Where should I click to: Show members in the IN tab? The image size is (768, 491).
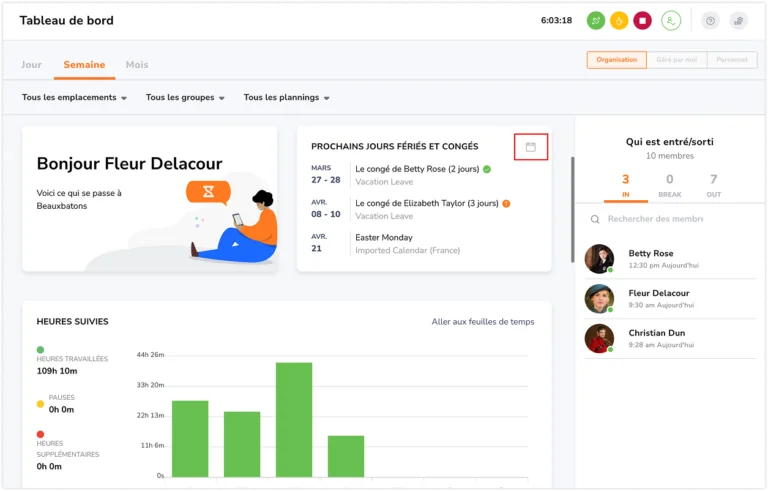coord(625,186)
